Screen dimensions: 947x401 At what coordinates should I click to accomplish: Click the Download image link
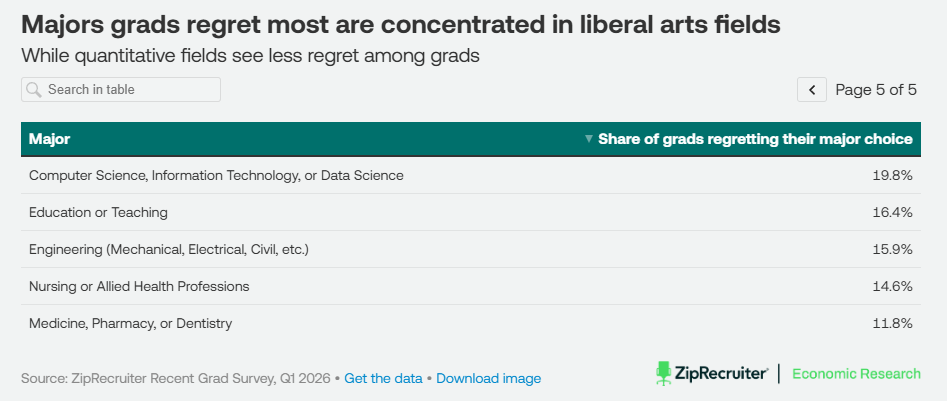489,379
